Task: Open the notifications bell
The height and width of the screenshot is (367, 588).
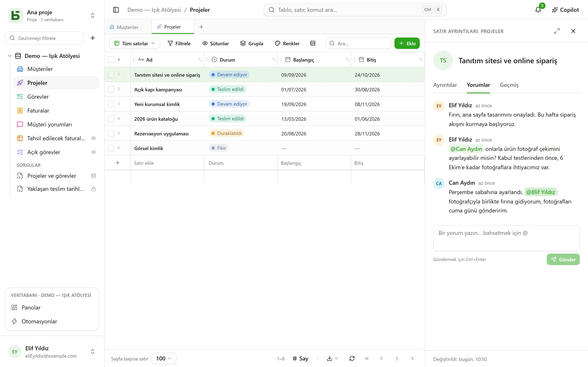Action: [x=538, y=10]
